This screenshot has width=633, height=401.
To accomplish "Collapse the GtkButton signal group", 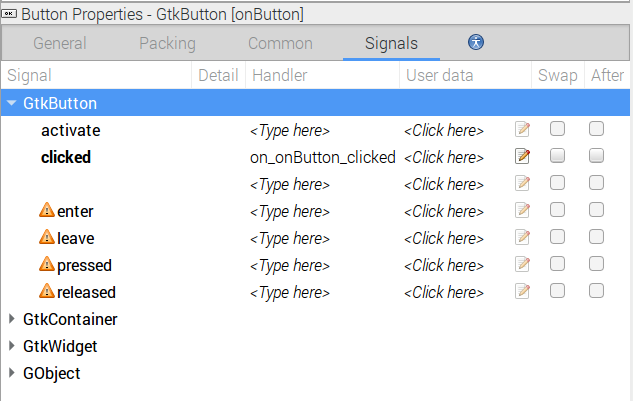I will click(11, 102).
